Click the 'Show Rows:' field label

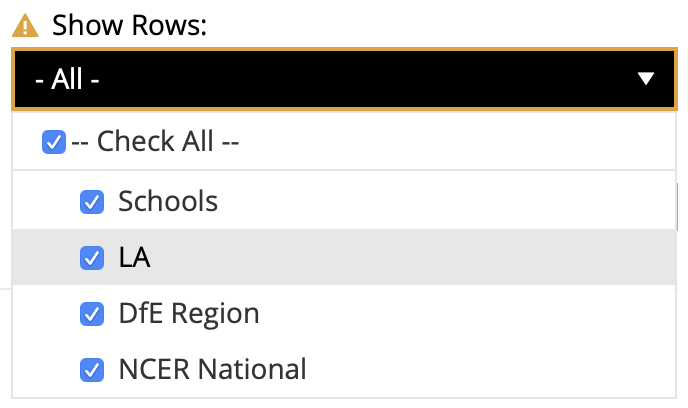(129, 25)
